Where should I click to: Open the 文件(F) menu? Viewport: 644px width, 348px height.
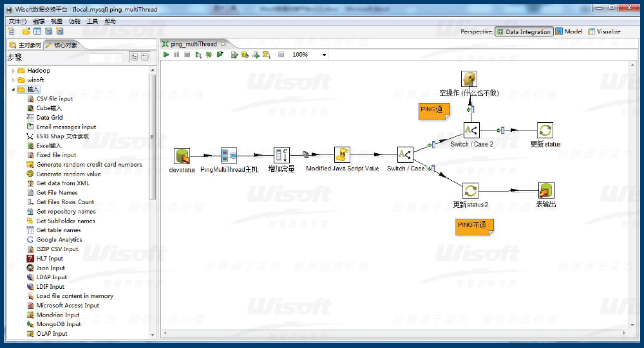click(x=17, y=21)
